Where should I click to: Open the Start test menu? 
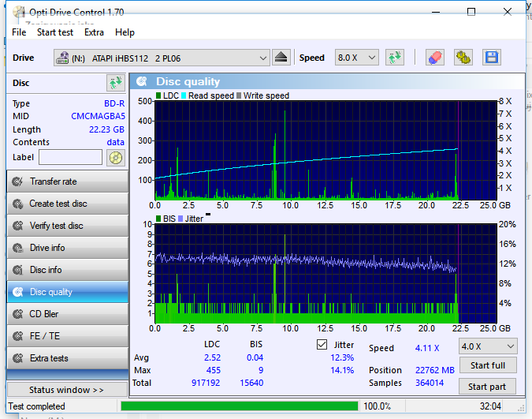(x=55, y=32)
